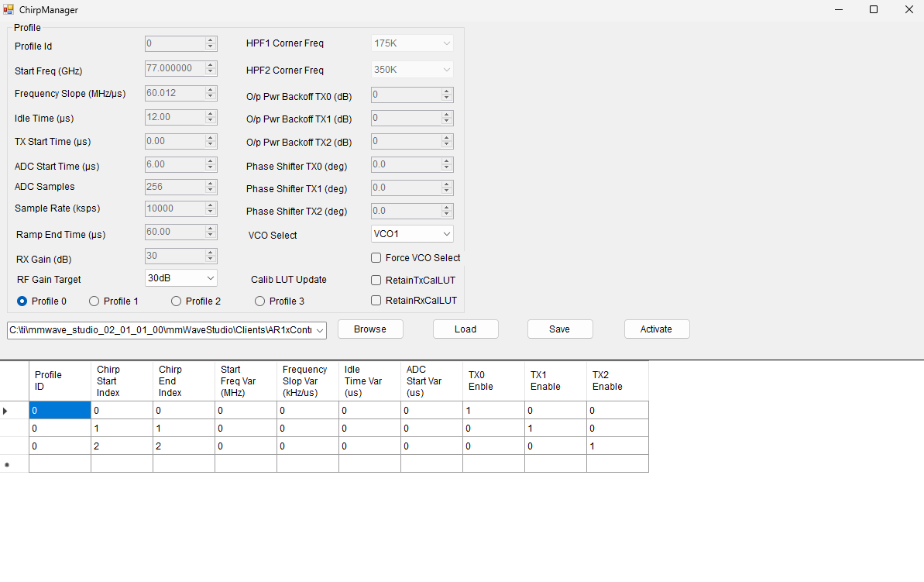Click the Ramp End Time field
This screenshot has width=924, height=582.
pos(181,232)
